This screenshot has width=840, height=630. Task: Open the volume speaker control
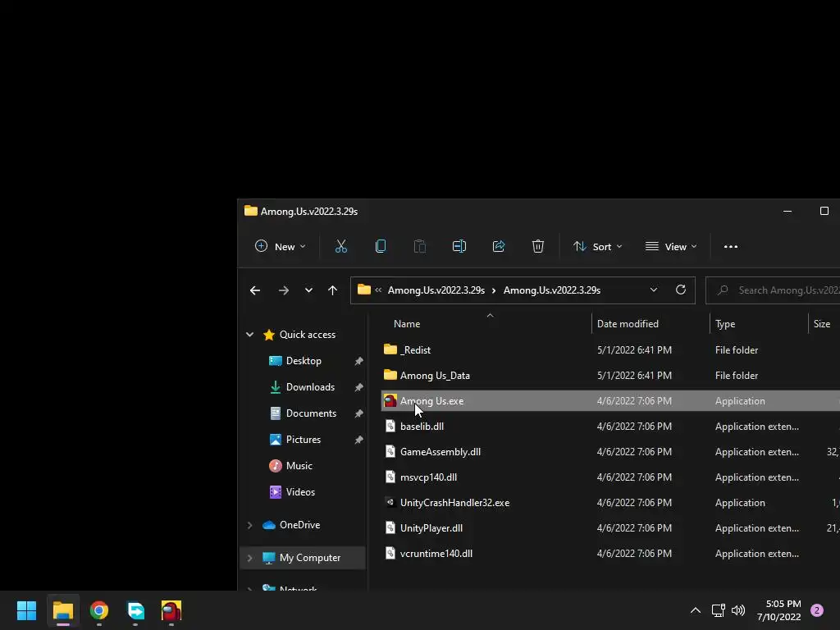738,610
